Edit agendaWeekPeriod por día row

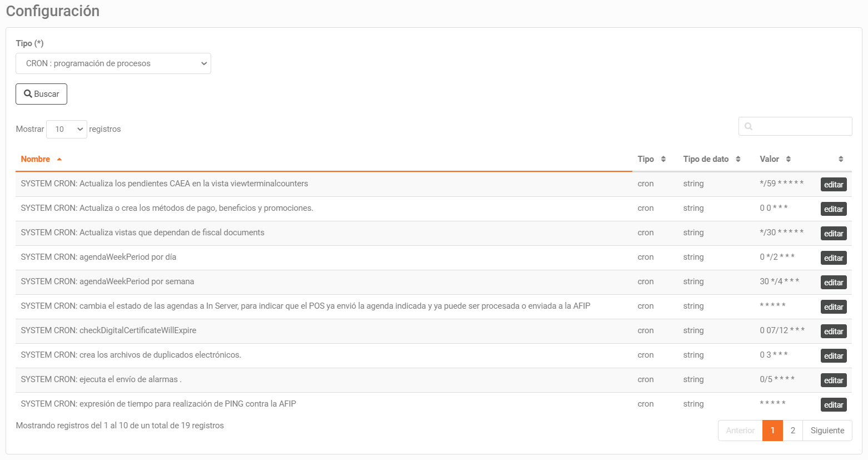click(x=834, y=258)
